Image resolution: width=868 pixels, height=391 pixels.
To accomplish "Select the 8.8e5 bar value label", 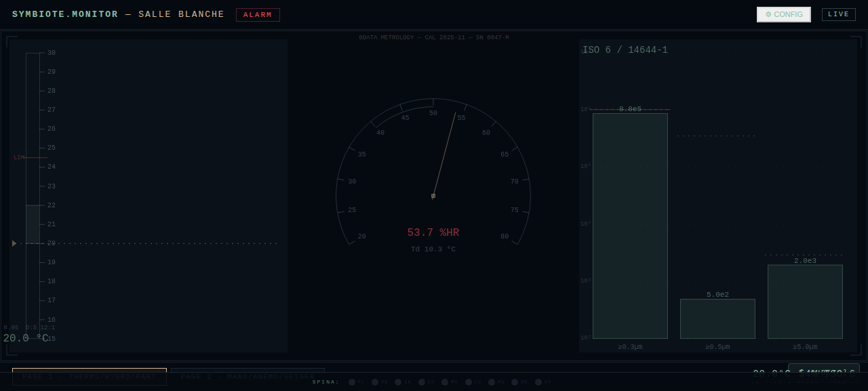I will pos(630,109).
